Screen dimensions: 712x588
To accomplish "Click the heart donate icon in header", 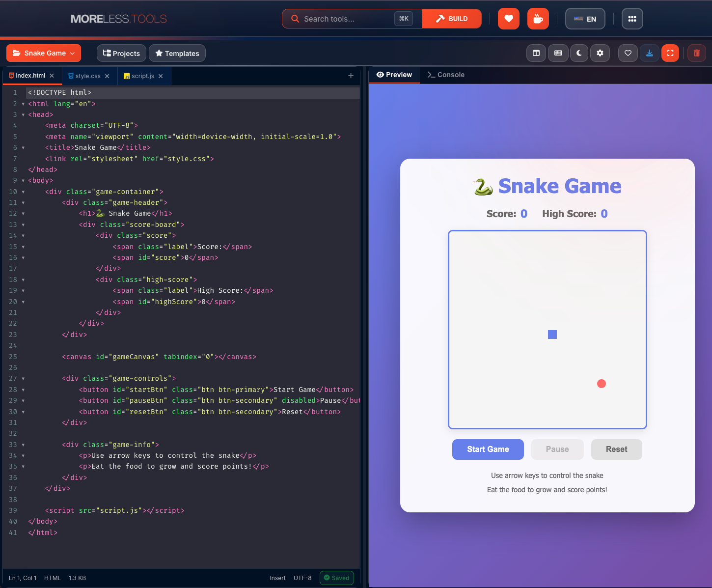I will 508,19.
